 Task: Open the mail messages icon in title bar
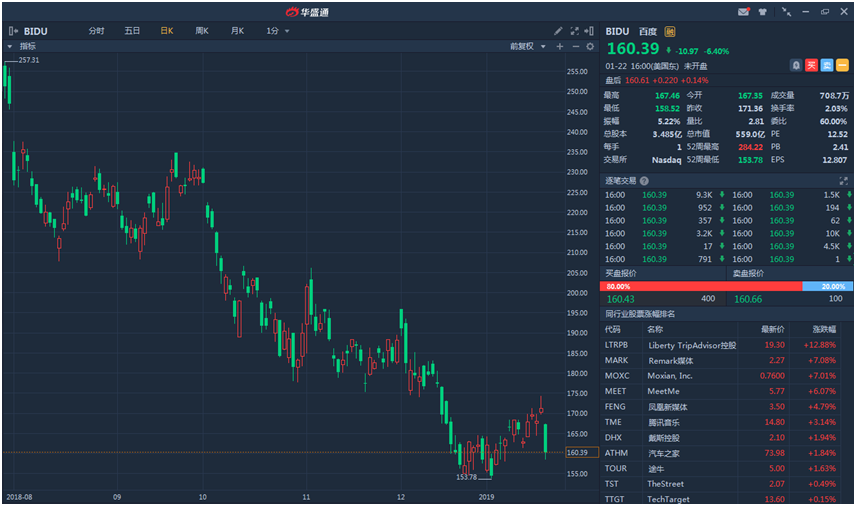pos(743,12)
